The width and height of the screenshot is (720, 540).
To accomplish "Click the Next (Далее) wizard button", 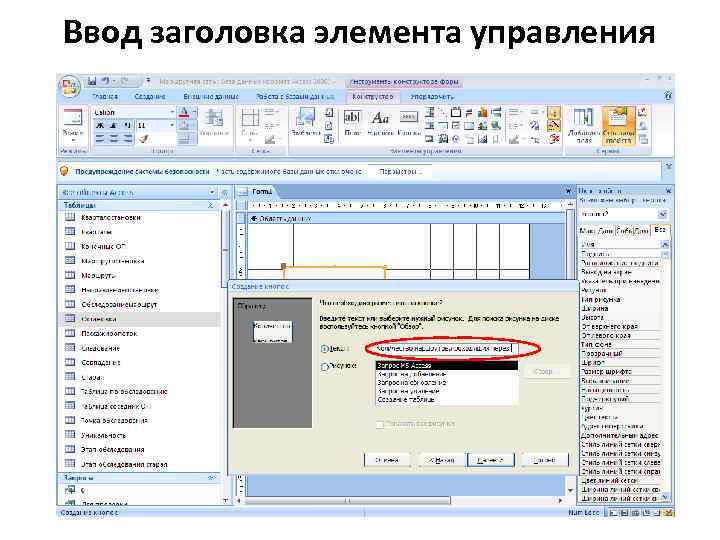I will click(x=490, y=460).
